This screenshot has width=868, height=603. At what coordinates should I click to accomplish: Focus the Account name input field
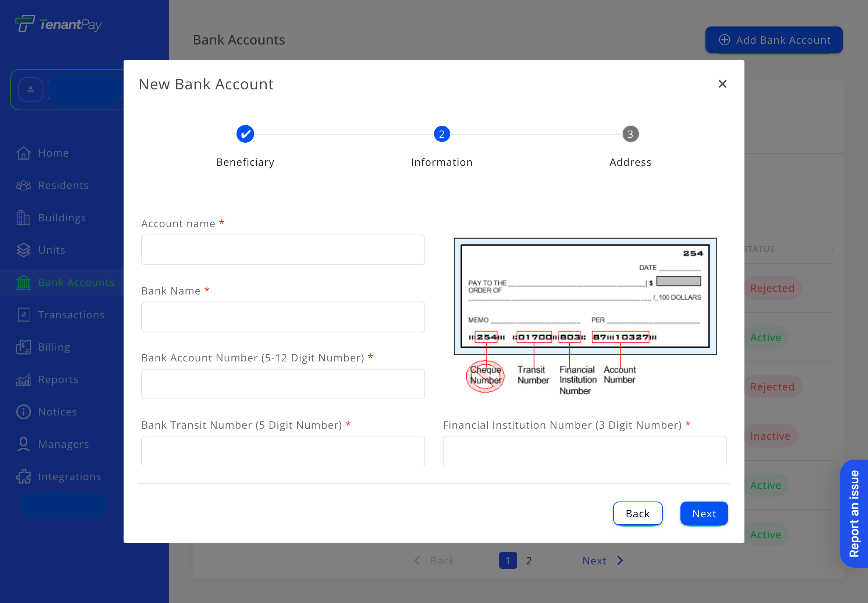[283, 250]
